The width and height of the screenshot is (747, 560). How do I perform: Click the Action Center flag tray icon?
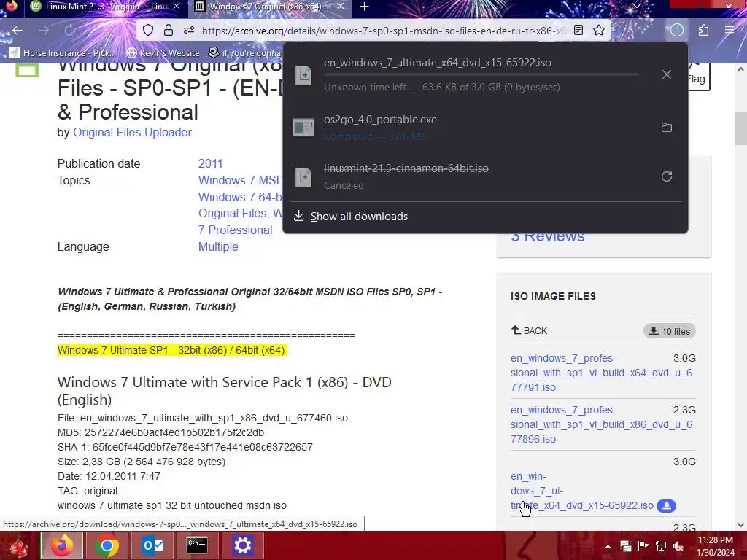pos(643,546)
